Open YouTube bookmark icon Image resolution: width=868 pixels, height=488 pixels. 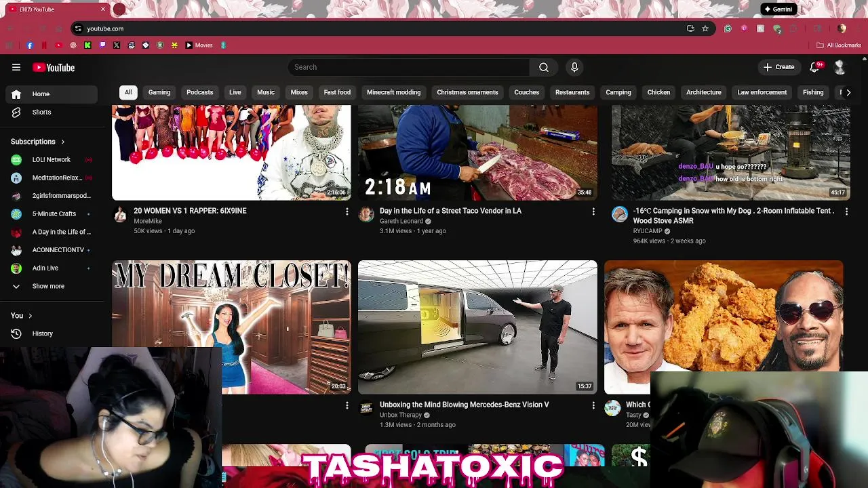pyautogui.click(x=58, y=45)
